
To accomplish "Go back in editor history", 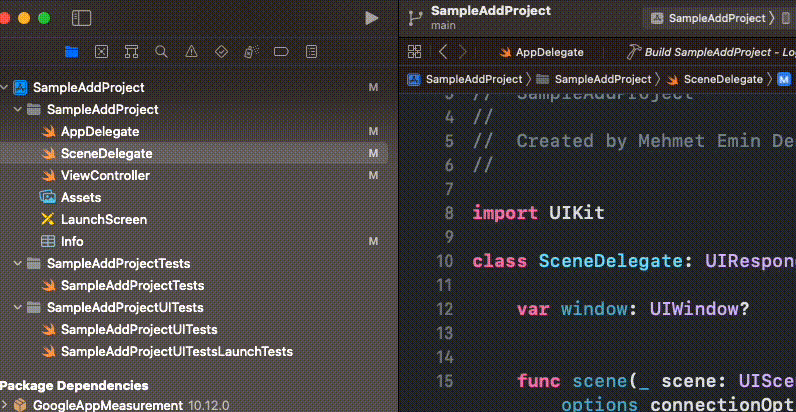I will pyautogui.click(x=443, y=51).
